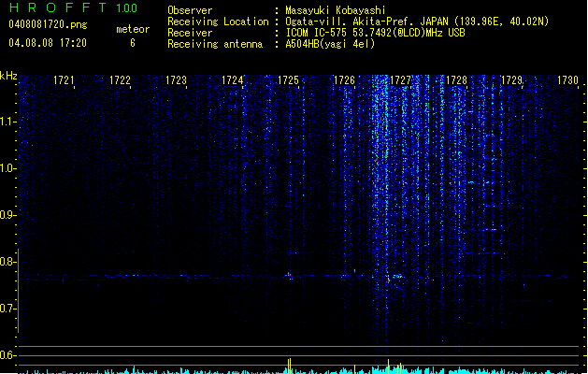588x374 pixels.
Task: Click the 1723 time marker
Action: coord(176,80)
